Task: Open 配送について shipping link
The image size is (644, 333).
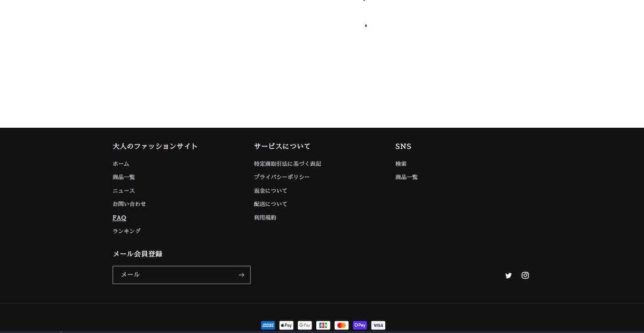Action: point(271,204)
